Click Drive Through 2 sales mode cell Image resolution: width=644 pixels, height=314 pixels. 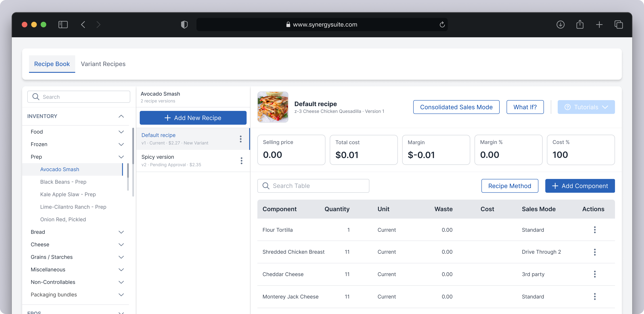[x=541, y=252]
